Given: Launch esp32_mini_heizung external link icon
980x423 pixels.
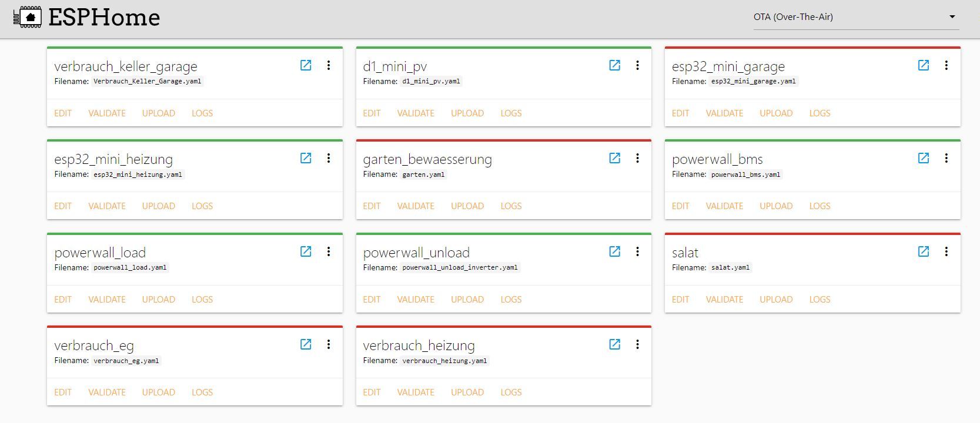Looking at the screenshot, I should tap(306, 158).
